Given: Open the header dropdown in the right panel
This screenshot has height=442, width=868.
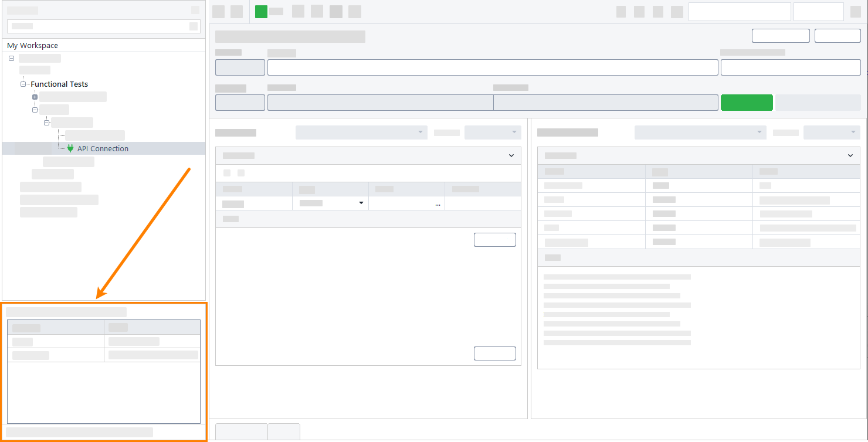Looking at the screenshot, I should [x=850, y=155].
